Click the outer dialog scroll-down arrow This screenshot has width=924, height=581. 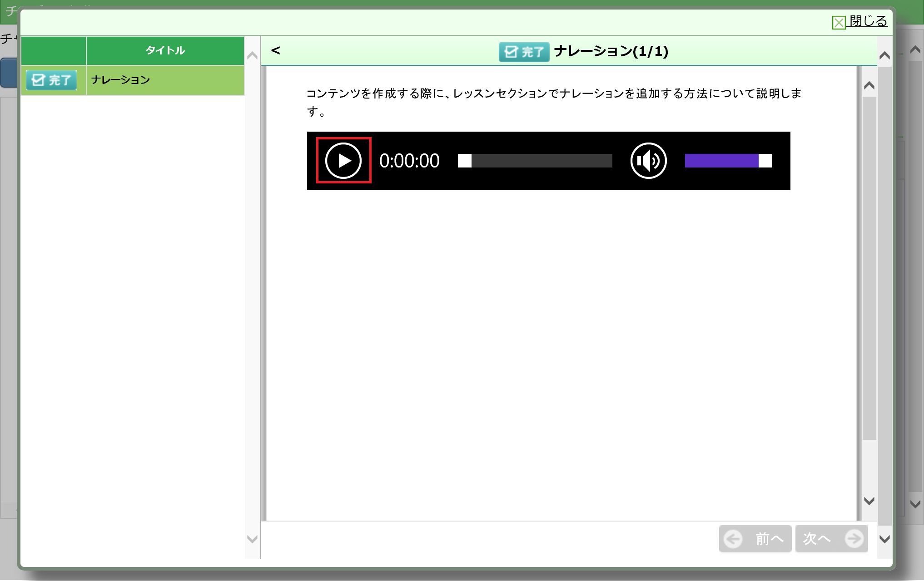point(884,539)
